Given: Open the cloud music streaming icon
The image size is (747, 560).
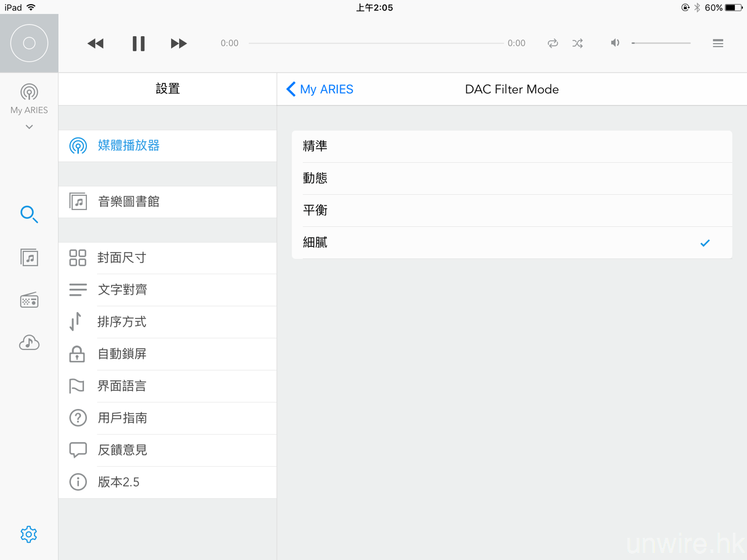Looking at the screenshot, I should click(29, 342).
